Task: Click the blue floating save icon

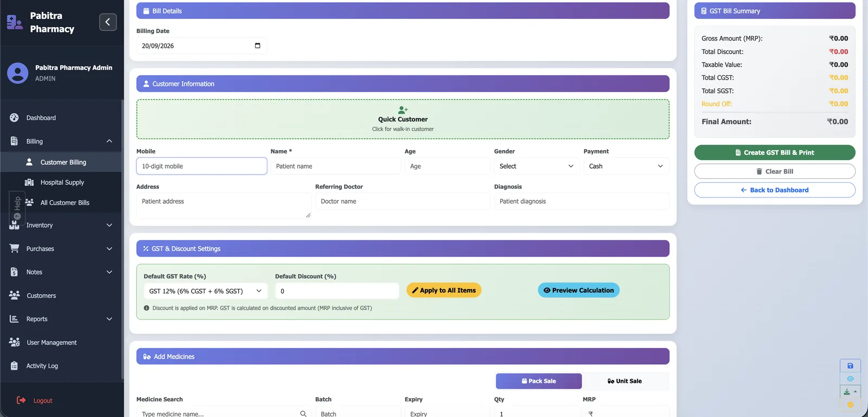Action: click(850, 365)
